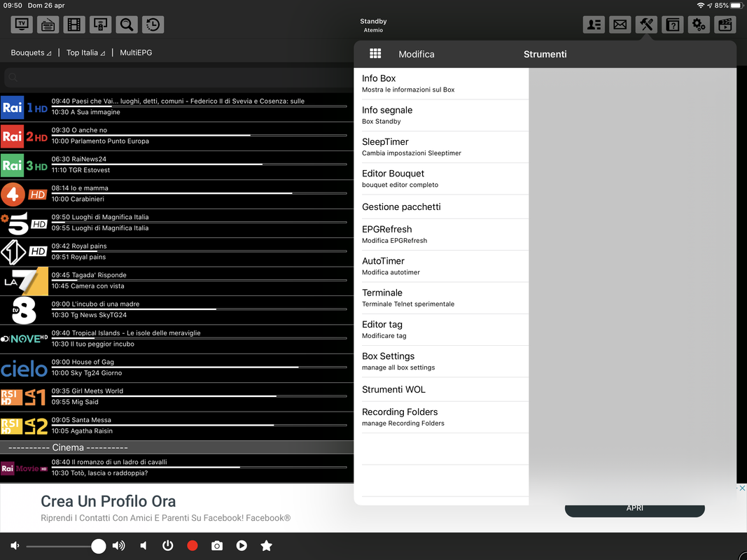Expand the Top Italia bouquet dropdown

click(x=85, y=53)
